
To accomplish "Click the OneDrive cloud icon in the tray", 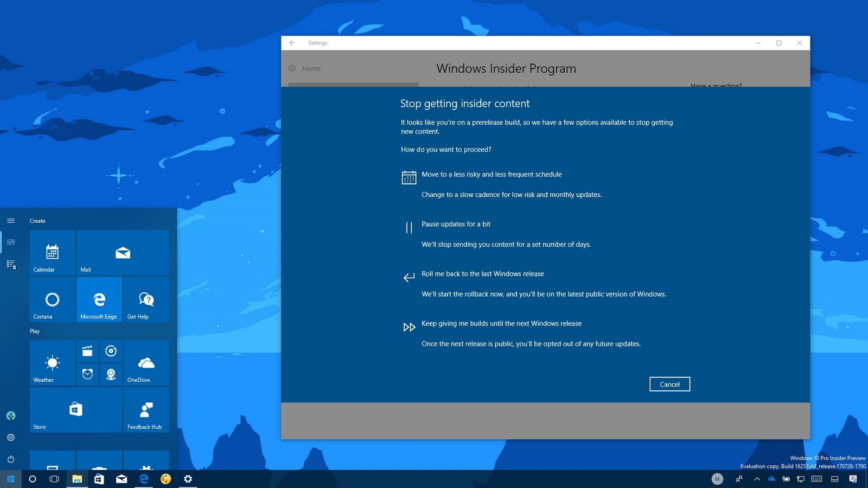I will 771,479.
